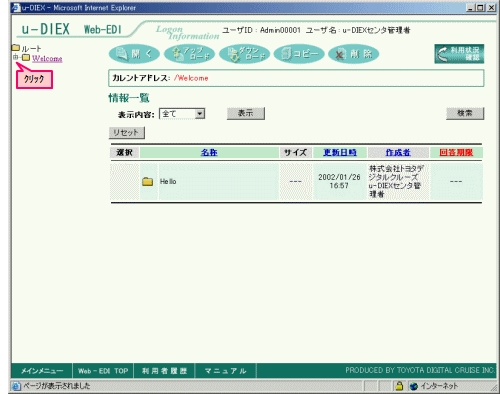500x394 pixels.
Task: Click the 開く (Open) toolbar button
Action: (134, 54)
